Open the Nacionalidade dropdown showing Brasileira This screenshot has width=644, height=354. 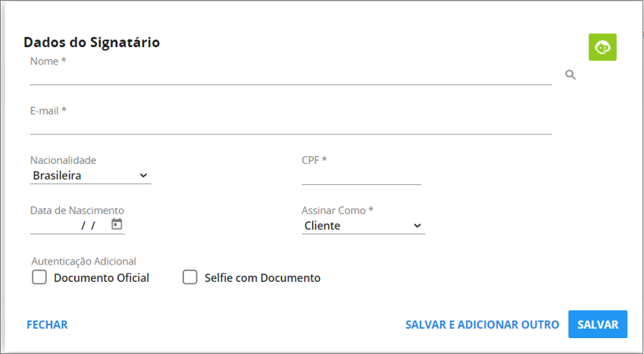pos(91,176)
